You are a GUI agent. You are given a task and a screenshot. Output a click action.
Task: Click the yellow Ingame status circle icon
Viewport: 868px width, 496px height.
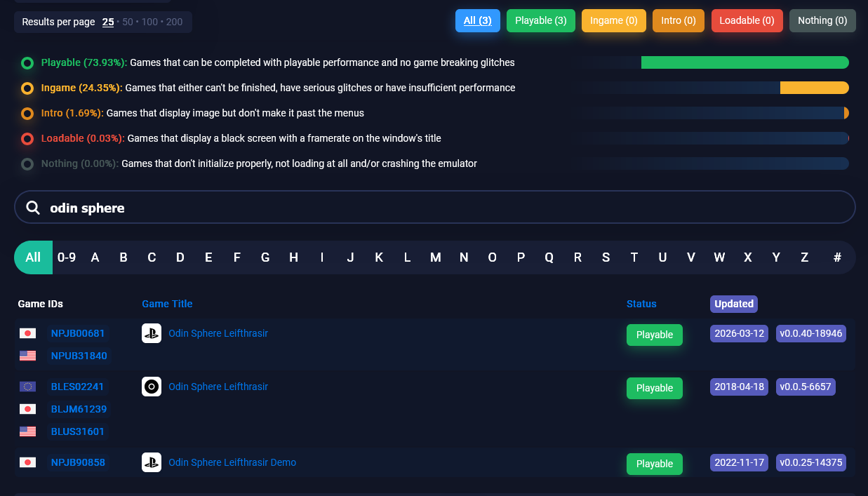(27, 88)
